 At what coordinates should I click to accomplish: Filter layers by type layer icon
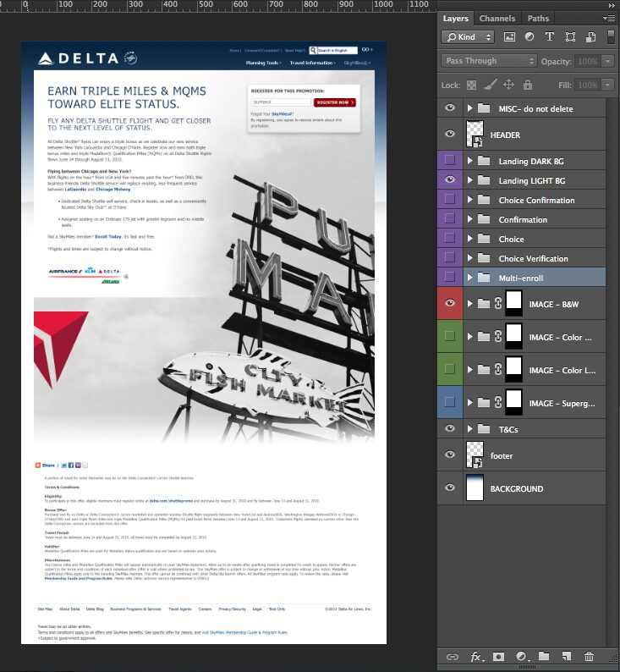549,37
